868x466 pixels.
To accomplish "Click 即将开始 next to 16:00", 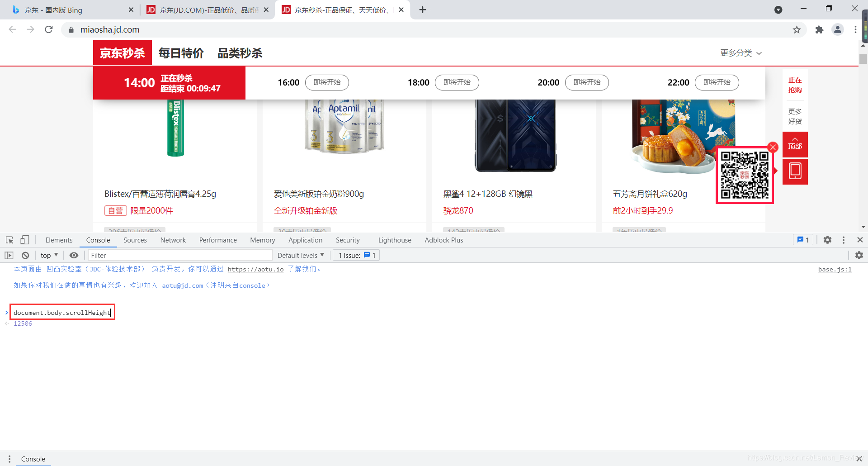I will coord(327,82).
